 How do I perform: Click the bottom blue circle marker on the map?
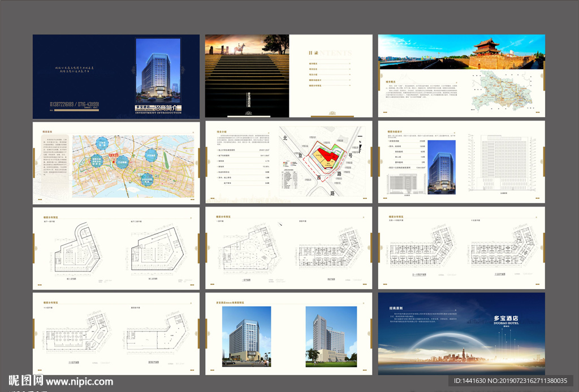(x=146, y=180)
